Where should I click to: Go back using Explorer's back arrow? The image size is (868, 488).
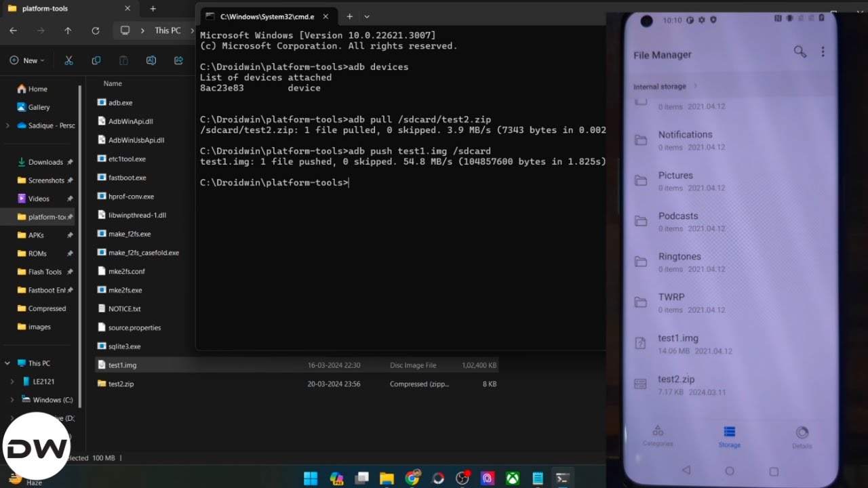(14, 30)
